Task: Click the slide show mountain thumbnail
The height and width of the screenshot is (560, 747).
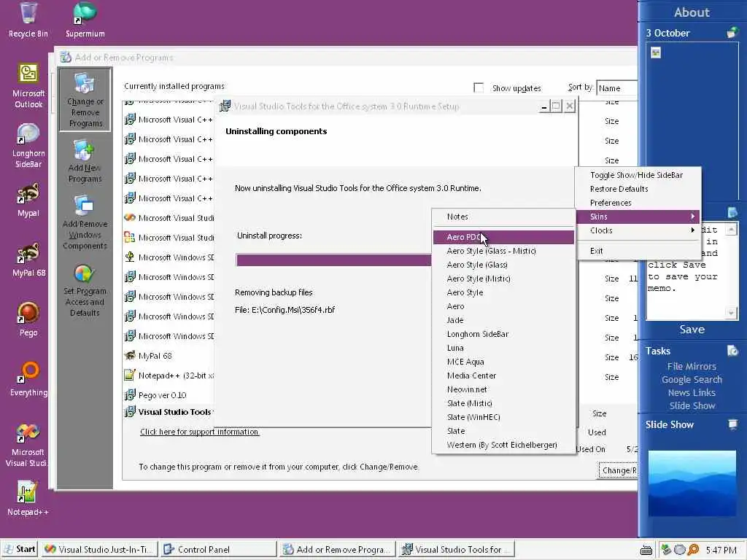Action: [692, 483]
